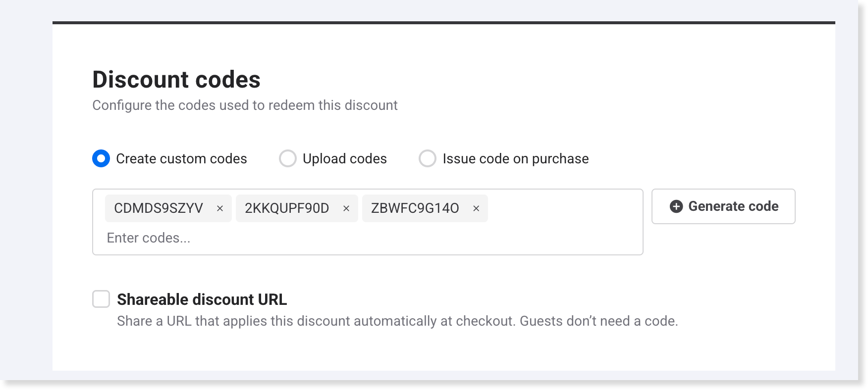This screenshot has height=390, width=868.
Task: Click the 2KKQUPF90D code text
Action: (x=287, y=208)
